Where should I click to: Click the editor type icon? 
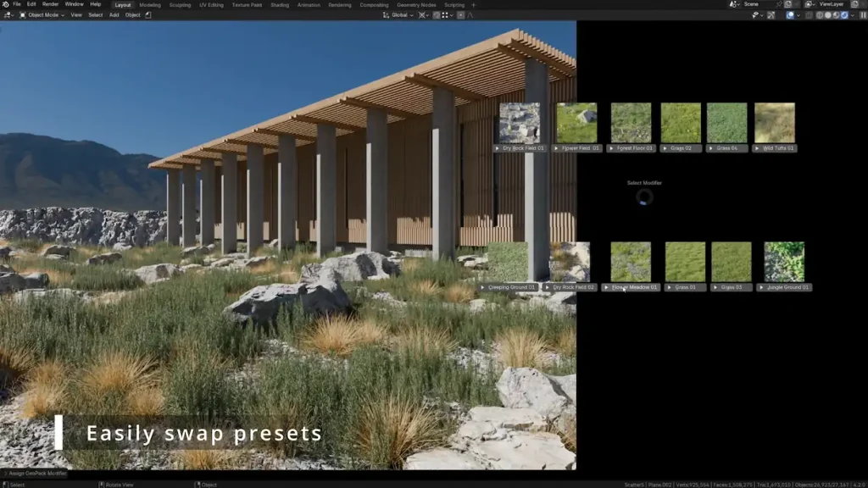click(8, 14)
